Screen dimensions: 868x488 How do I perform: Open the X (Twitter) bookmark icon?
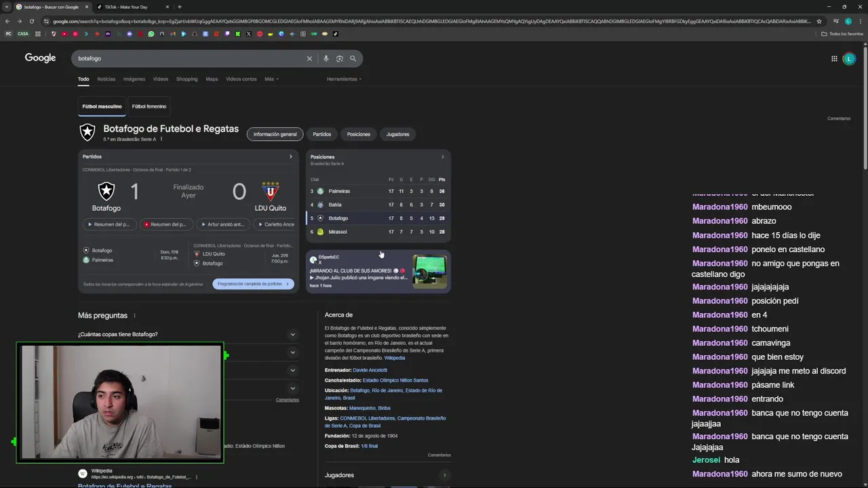(x=249, y=34)
